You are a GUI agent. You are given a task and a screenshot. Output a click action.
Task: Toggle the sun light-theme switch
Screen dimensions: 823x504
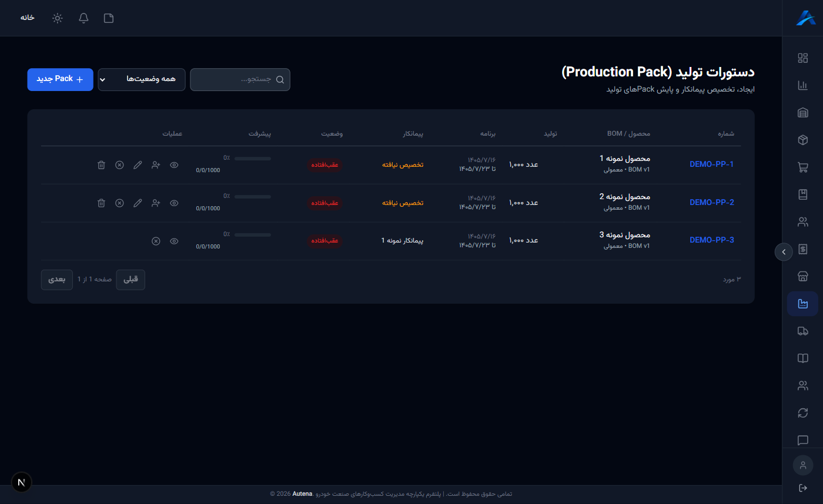pos(57,18)
